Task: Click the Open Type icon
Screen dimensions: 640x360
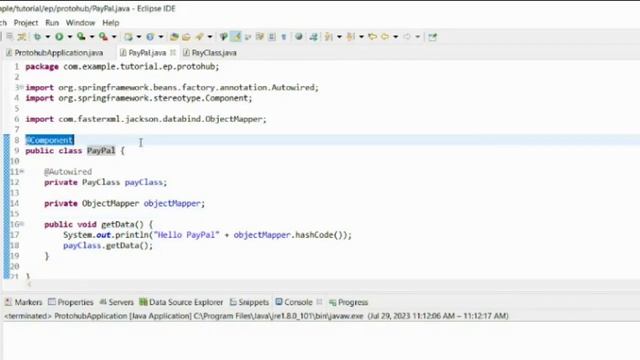Action: [x=174, y=37]
